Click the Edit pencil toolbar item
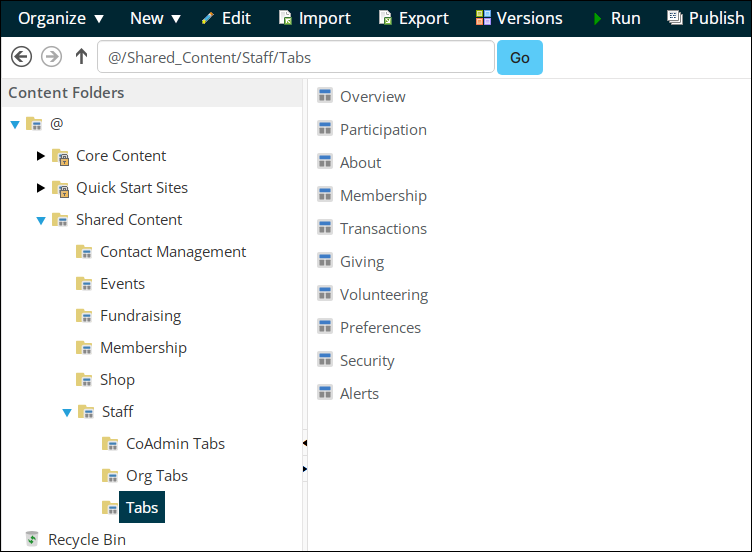The image size is (752, 552). coord(226,18)
